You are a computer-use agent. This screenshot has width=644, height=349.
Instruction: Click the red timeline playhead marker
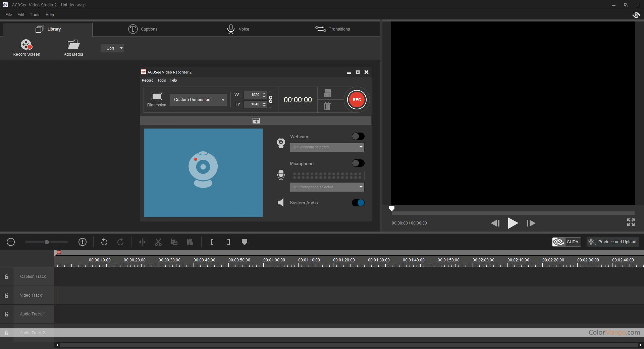58,253
